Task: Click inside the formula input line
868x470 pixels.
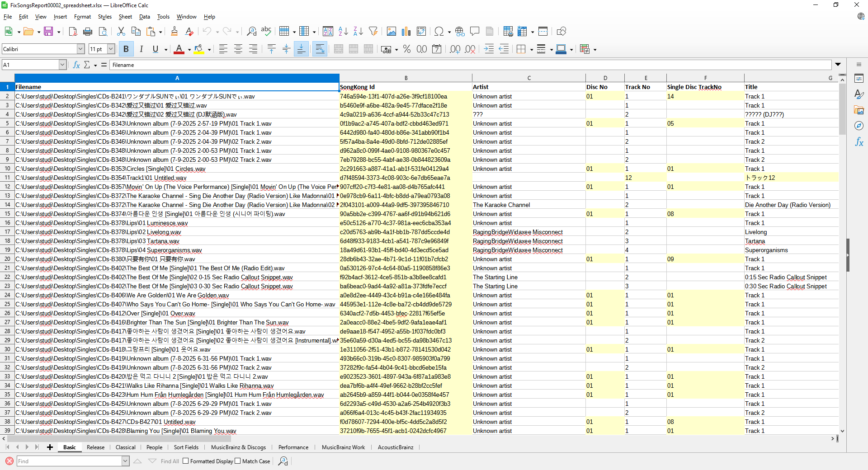Action: pos(470,65)
